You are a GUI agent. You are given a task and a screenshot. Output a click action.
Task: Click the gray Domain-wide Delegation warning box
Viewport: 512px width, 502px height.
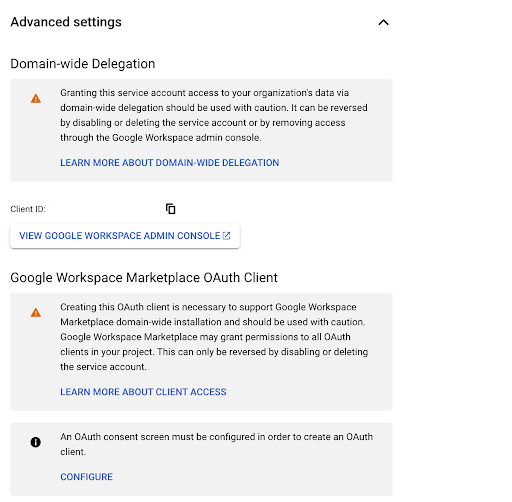201,130
